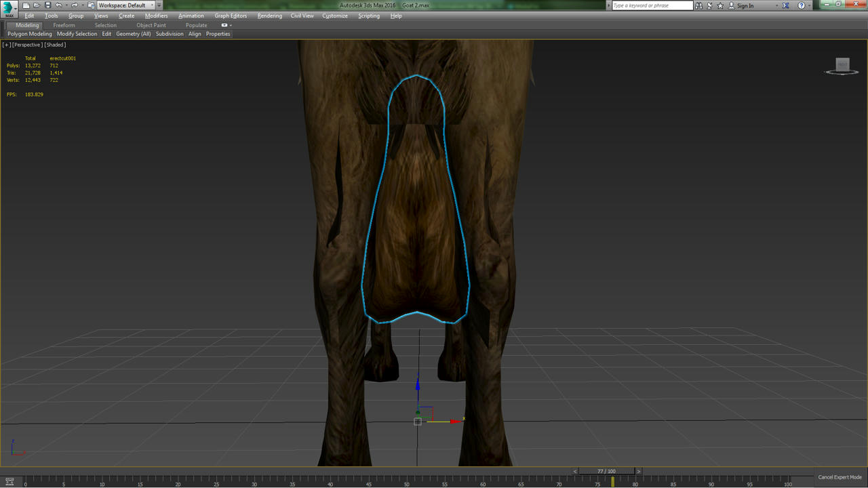This screenshot has height=488, width=868.
Task: Expand the Quick Access toolbar customize arrow
Action: (159, 5)
